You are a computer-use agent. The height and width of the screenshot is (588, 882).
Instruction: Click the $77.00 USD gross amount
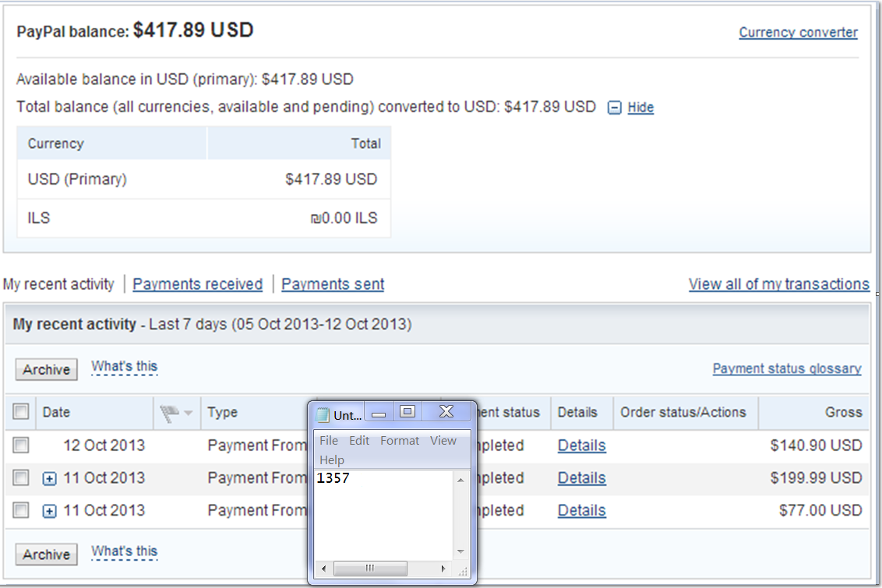tap(820, 510)
